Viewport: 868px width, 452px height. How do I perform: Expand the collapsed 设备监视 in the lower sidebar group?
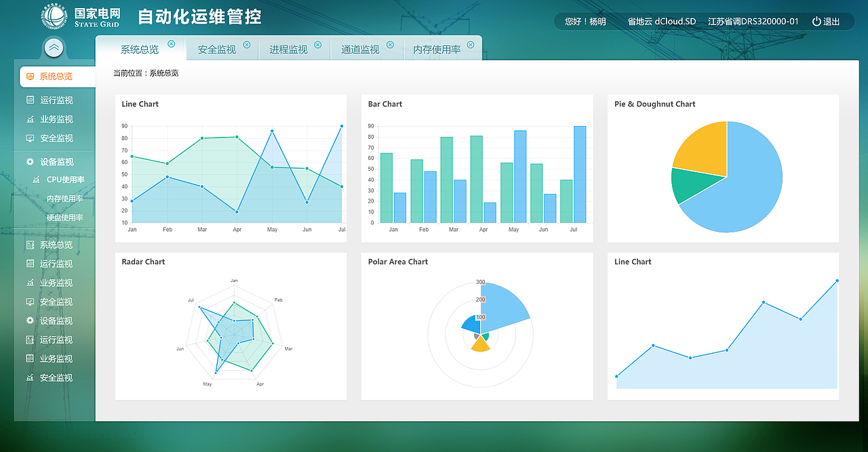pos(56,321)
